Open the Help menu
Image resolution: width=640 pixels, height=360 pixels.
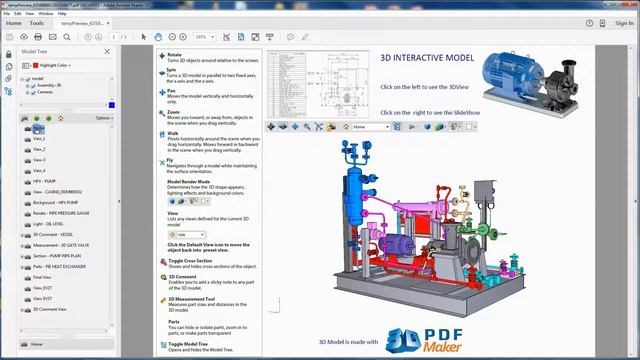coord(62,13)
